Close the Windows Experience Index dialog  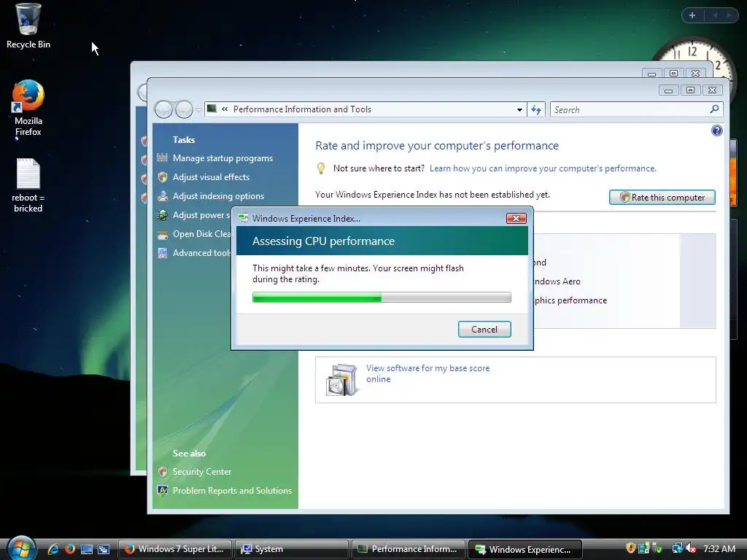516,219
